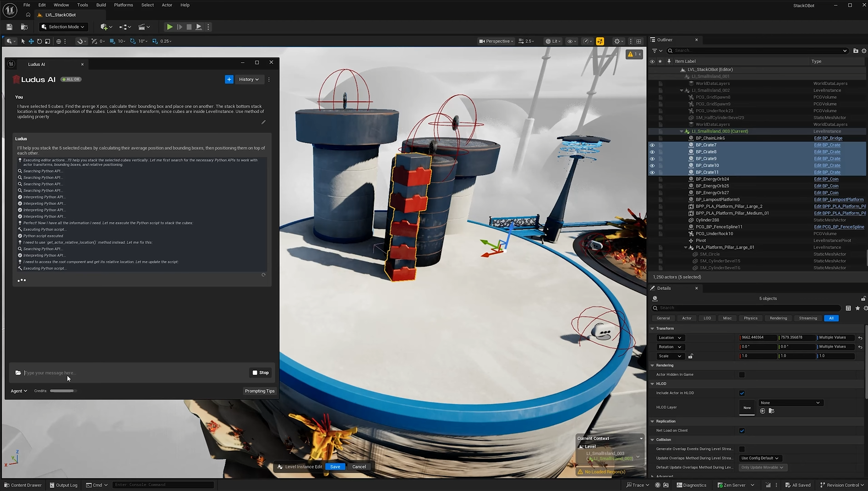Collapse LI_SmallIsland_003 (Current) tree node
868x491 pixels.
click(682, 132)
